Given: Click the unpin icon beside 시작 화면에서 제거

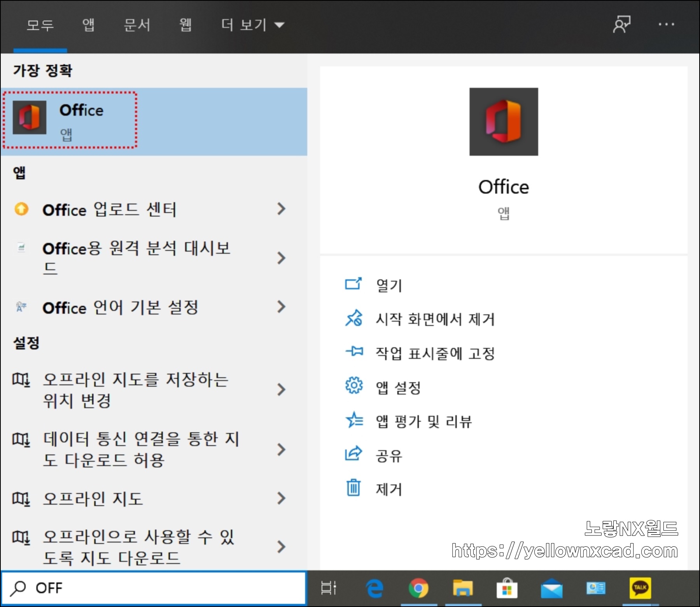Looking at the screenshot, I should pyautogui.click(x=354, y=318).
